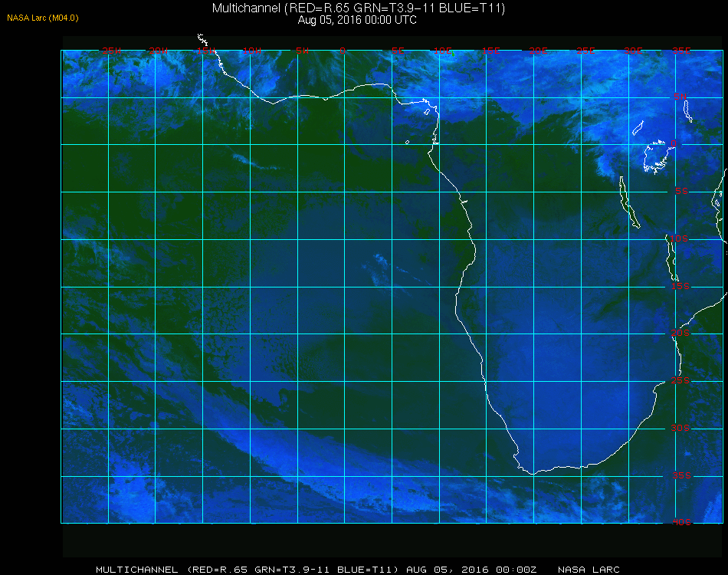
Task: Click the NASA Larc (M04.0) label
Action: tap(43, 18)
